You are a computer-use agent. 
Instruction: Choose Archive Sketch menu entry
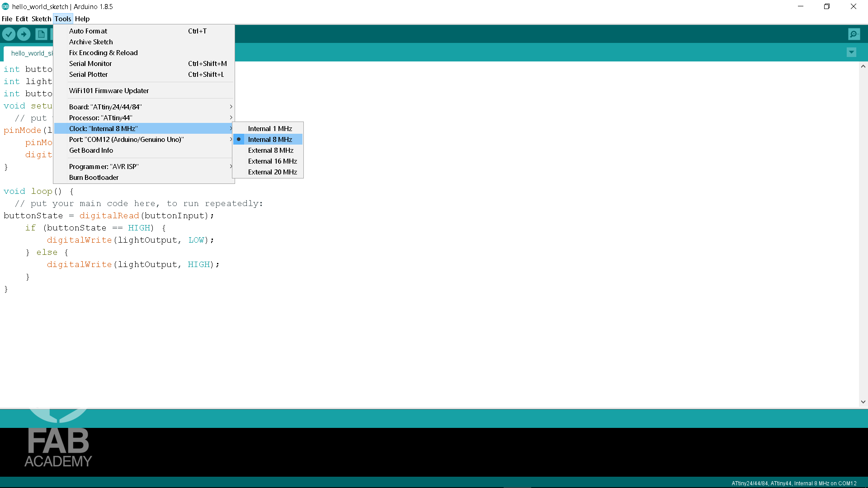pos(144,42)
